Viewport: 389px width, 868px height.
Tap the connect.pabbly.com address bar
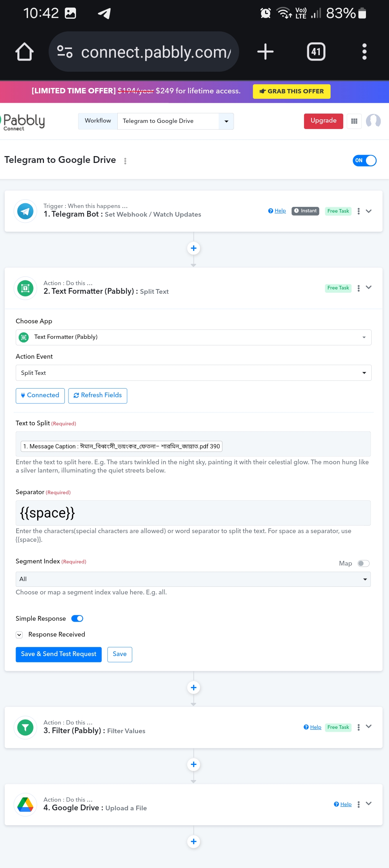click(144, 52)
